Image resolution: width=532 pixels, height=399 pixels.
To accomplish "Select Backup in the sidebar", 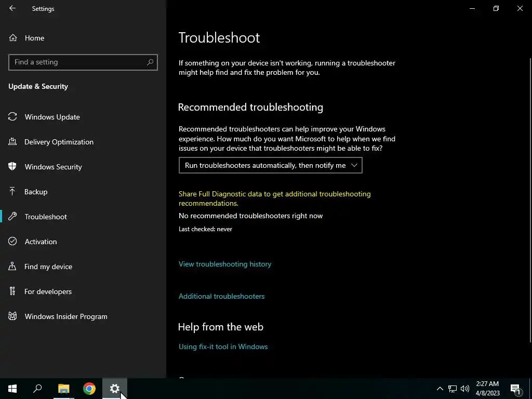I will pyautogui.click(x=36, y=192).
